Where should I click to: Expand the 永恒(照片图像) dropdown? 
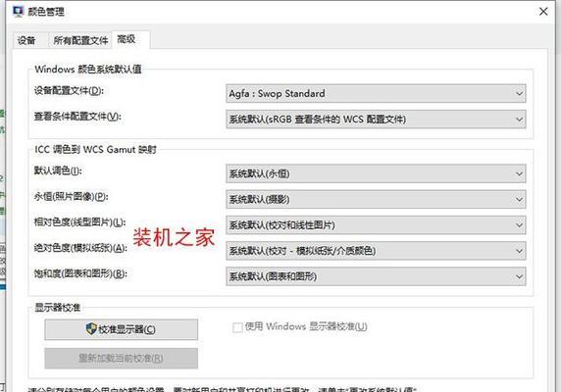(x=376, y=199)
